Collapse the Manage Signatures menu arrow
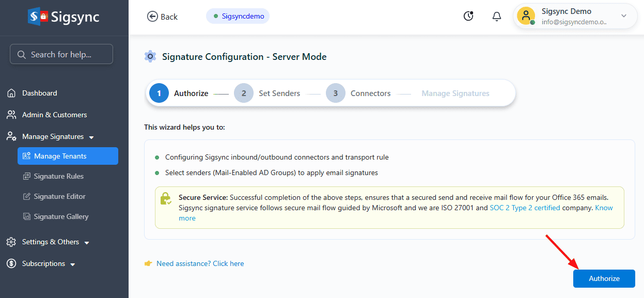Screen dimensions: 644x298 91,137
